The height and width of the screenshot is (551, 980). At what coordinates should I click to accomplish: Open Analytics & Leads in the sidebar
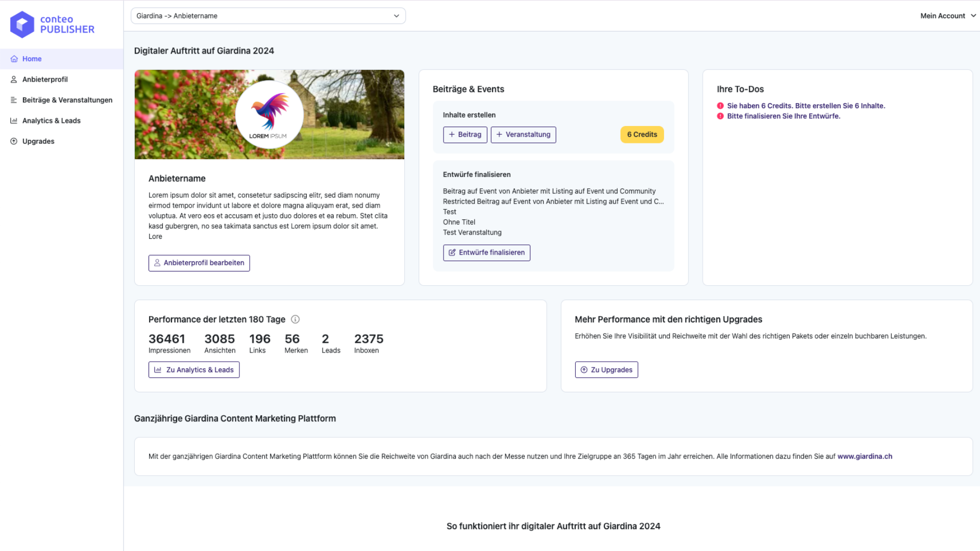[x=61, y=121]
